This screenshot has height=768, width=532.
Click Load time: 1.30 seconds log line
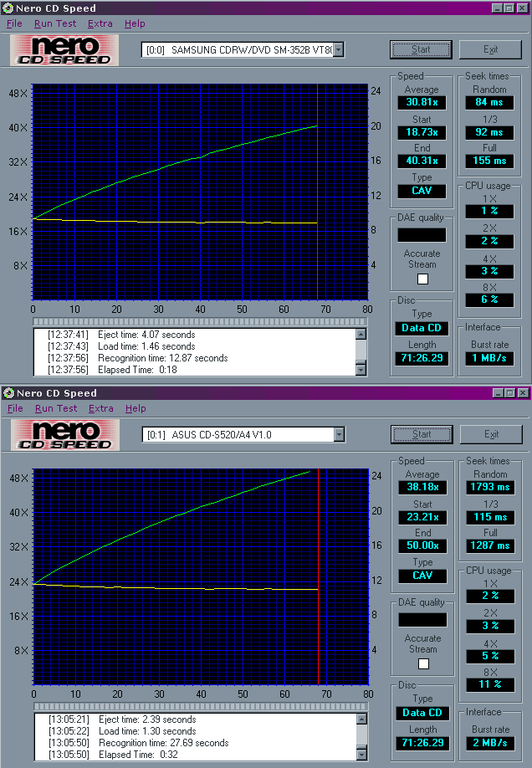[122, 731]
